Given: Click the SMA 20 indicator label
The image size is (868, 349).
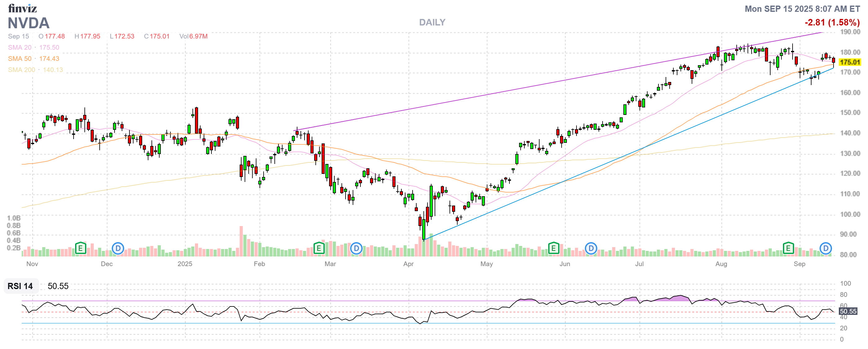Looking at the screenshot, I should point(20,48).
